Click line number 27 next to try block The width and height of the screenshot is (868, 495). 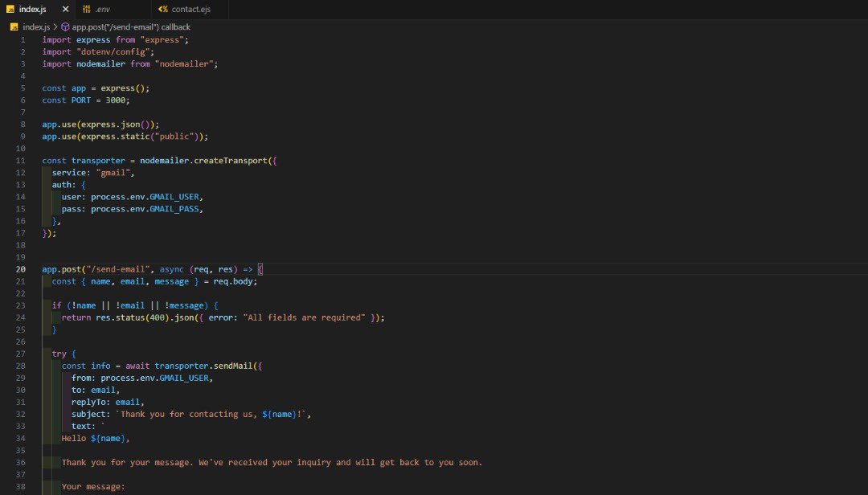coord(20,353)
